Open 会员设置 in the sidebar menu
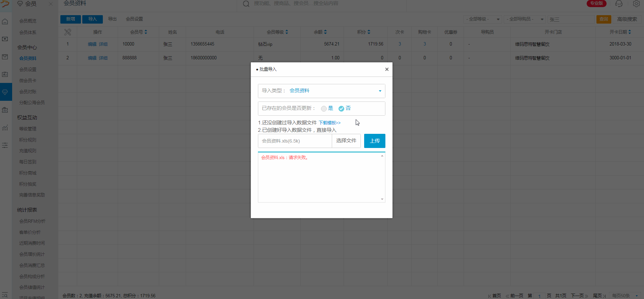The width and height of the screenshot is (644, 299). [x=28, y=69]
